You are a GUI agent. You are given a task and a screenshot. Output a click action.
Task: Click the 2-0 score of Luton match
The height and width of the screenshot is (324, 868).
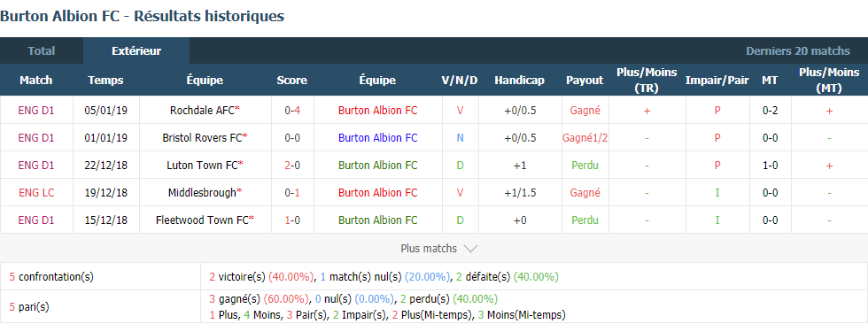(292, 165)
